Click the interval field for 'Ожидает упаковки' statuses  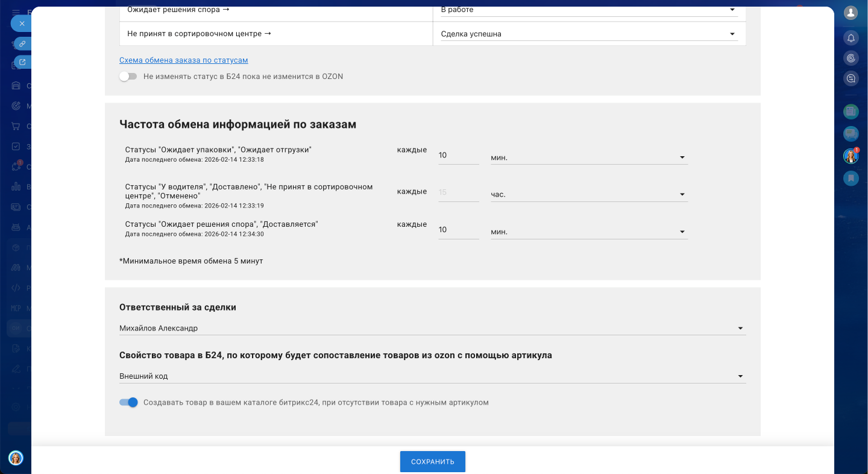click(x=459, y=156)
